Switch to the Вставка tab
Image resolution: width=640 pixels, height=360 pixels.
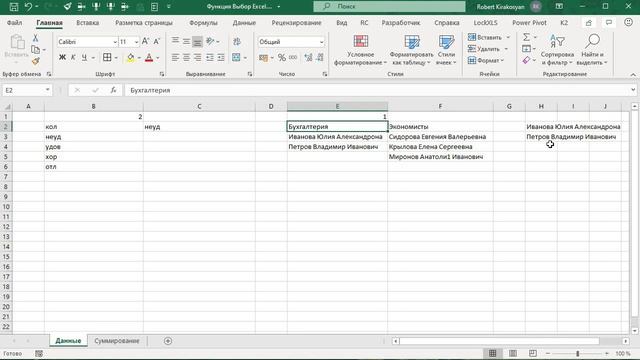tap(88, 23)
